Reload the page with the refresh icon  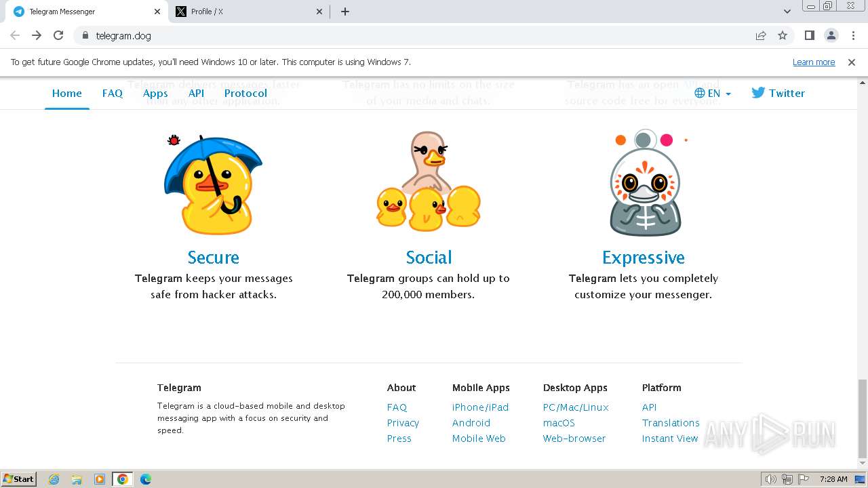click(x=58, y=35)
